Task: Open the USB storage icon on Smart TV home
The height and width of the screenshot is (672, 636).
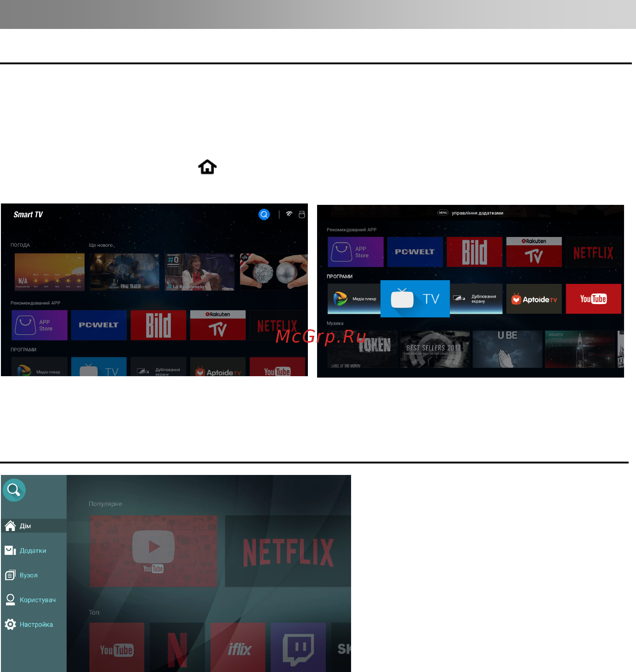Action: [302, 215]
